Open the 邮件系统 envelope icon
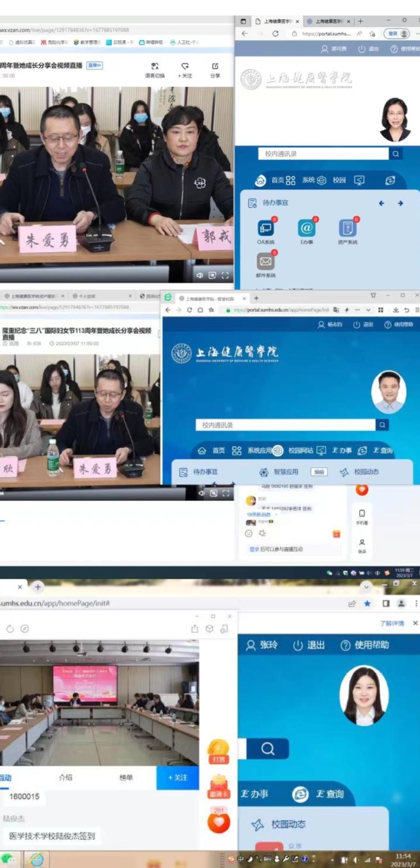Screen dimensions: 420x868 point(266,262)
